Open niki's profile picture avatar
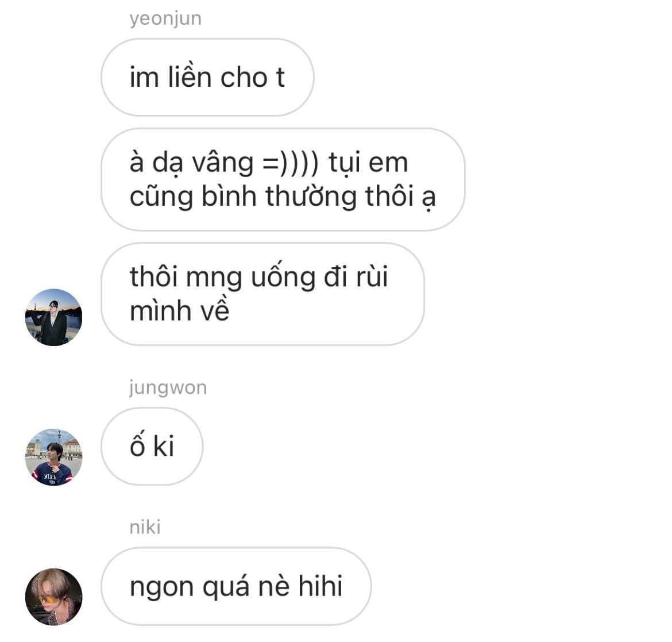 coord(53,597)
